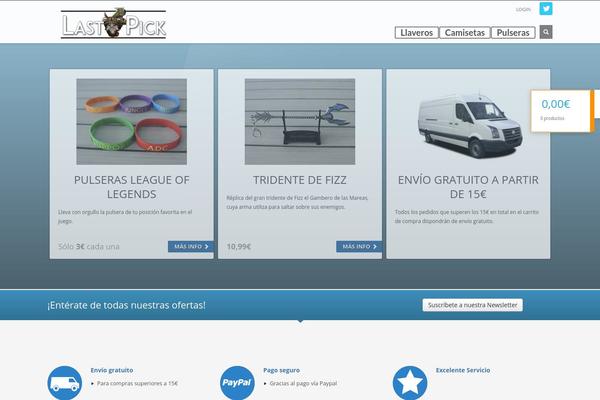Click the delivery van circle icon
The image size is (600, 400).
tap(65, 383)
